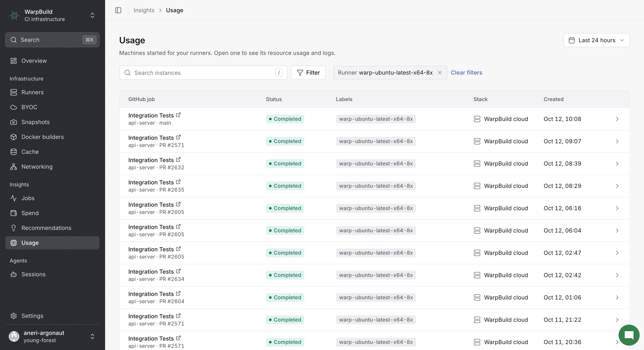Open external link for the PR #2634 job
The height and width of the screenshot is (350, 644).
click(178, 271)
